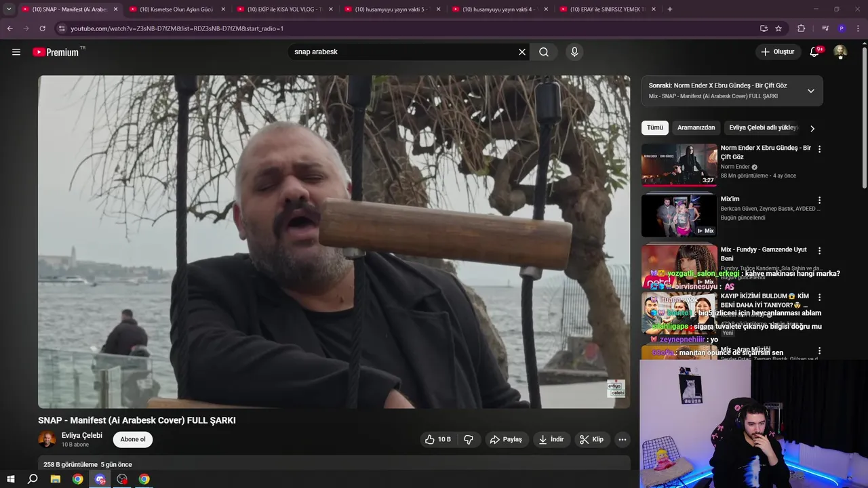
Task: Open Mix - Fundyy - Gamzende Uyut Beni title
Action: [764, 254]
